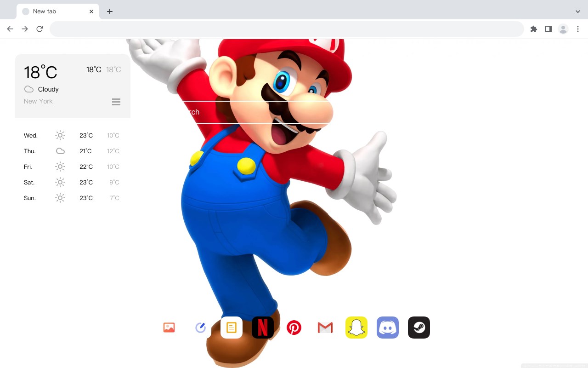
Task: Launch the Pinterest shortcut
Action: [x=294, y=328]
